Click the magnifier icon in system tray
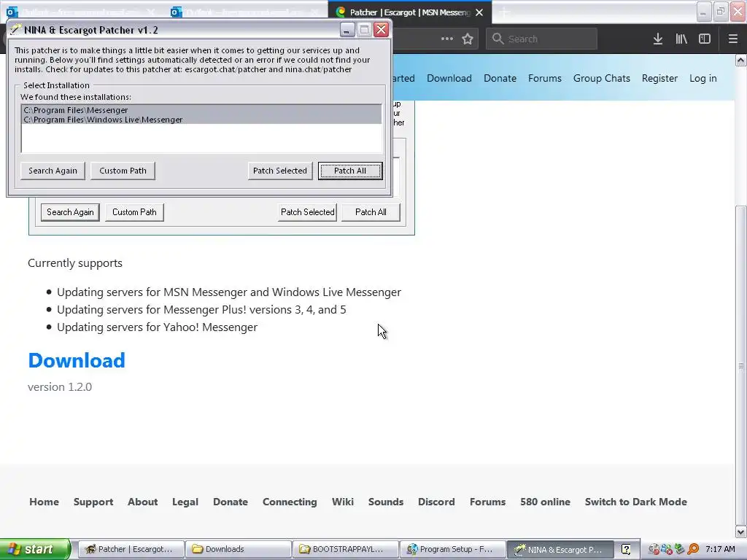This screenshot has height=560, width=747. [x=693, y=549]
